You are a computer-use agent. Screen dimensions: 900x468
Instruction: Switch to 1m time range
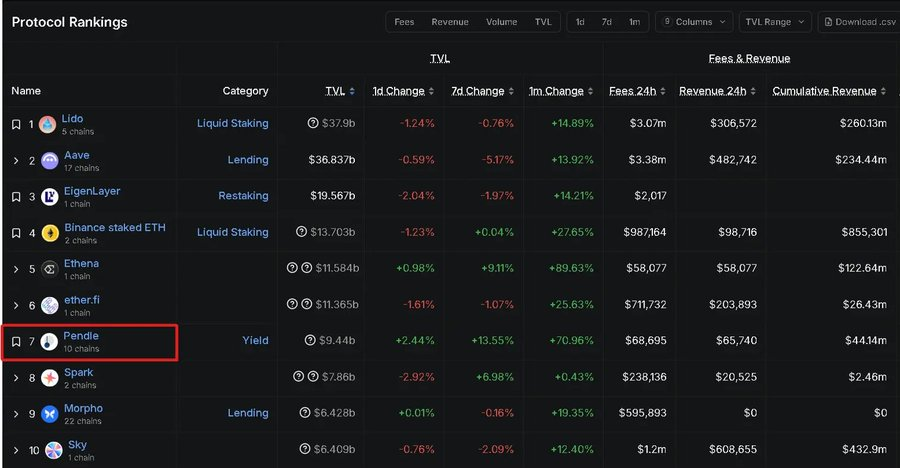click(x=634, y=22)
